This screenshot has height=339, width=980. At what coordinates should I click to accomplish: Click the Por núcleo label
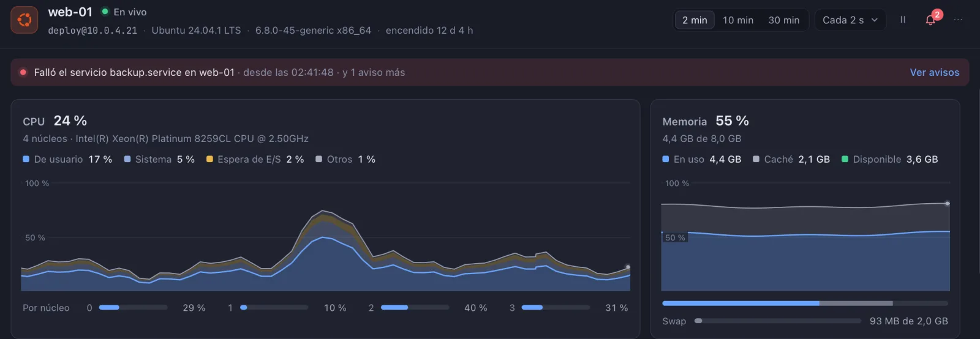point(46,308)
